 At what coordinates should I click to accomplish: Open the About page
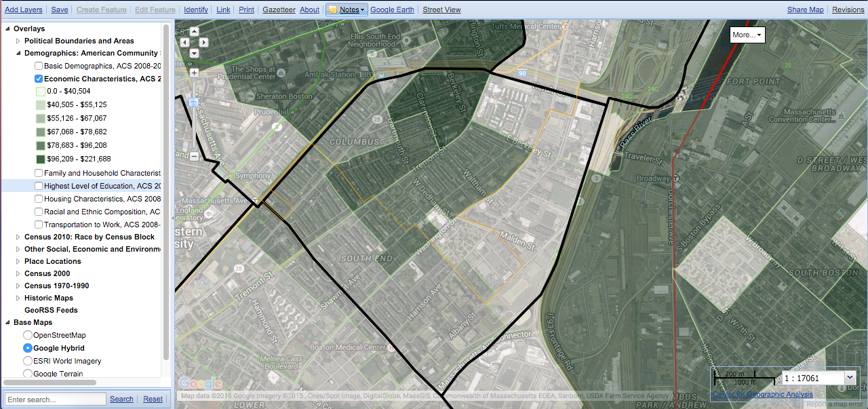point(309,10)
